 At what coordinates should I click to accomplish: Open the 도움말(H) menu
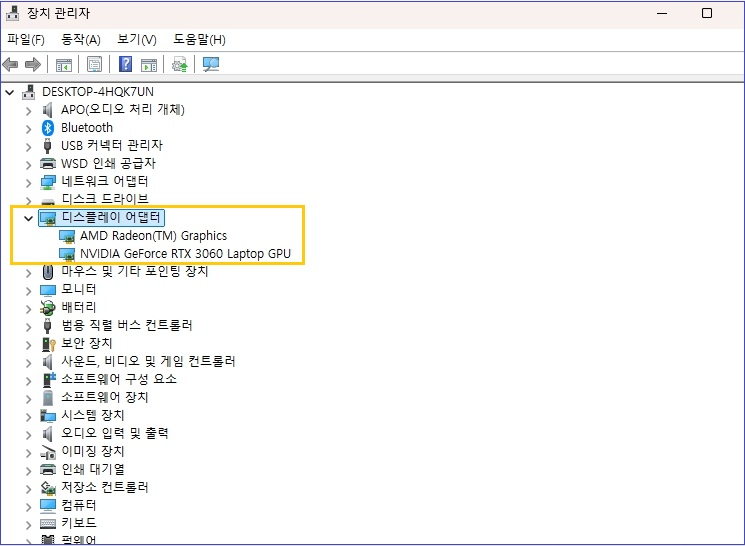click(x=199, y=39)
